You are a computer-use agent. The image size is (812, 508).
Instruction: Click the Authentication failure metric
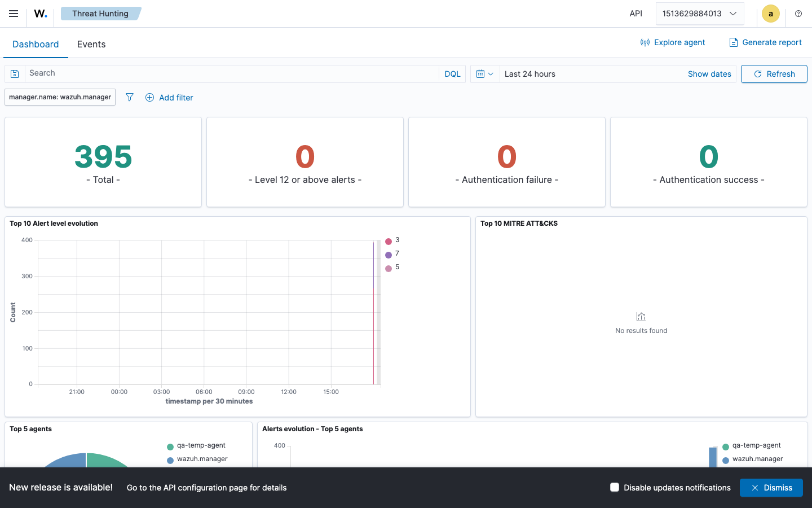507,163
